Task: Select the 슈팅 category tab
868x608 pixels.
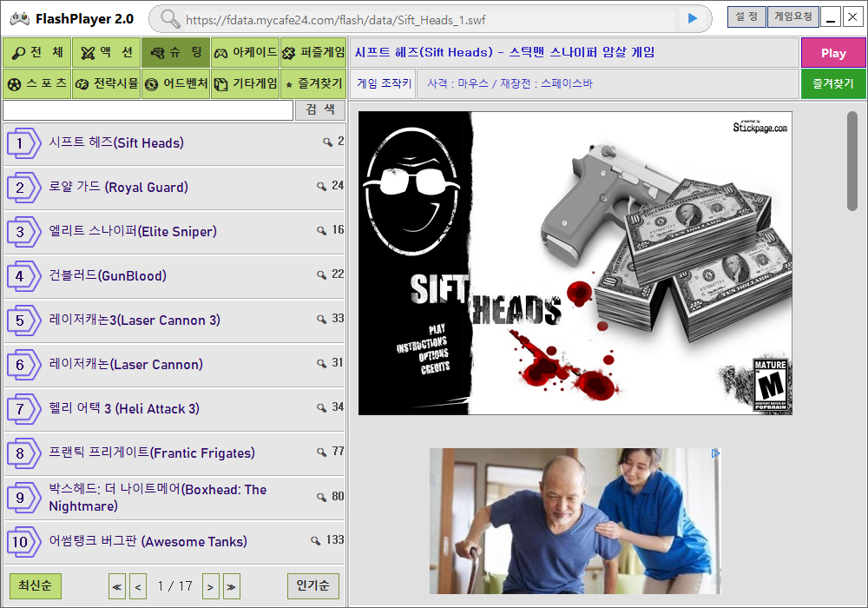Action: 176,53
